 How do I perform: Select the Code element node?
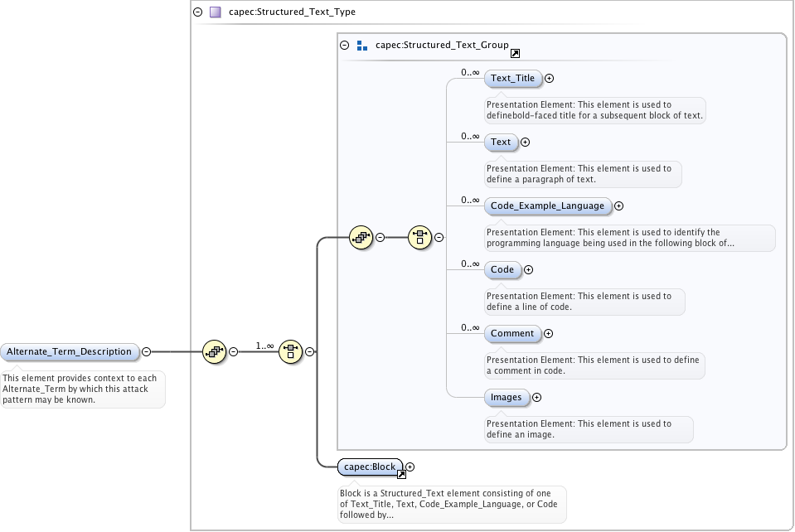tap(502, 269)
